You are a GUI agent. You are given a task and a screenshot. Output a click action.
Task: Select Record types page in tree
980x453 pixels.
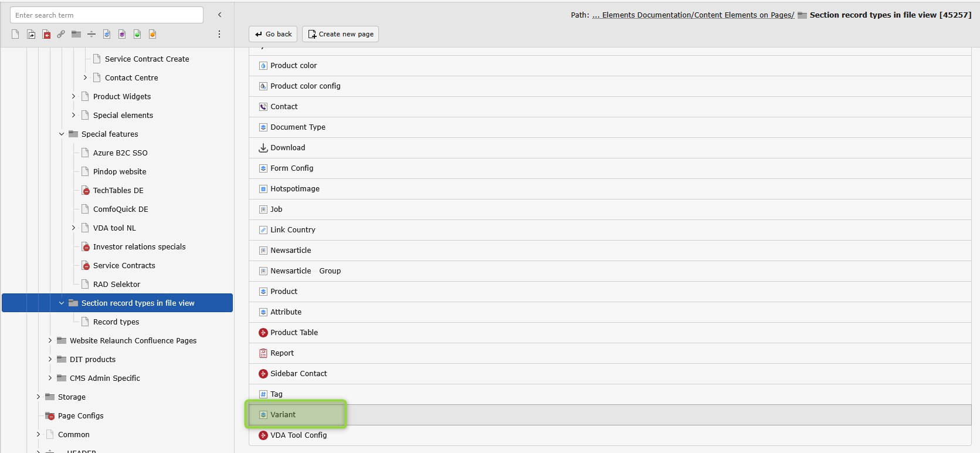pyautogui.click(x=116, y=322)
